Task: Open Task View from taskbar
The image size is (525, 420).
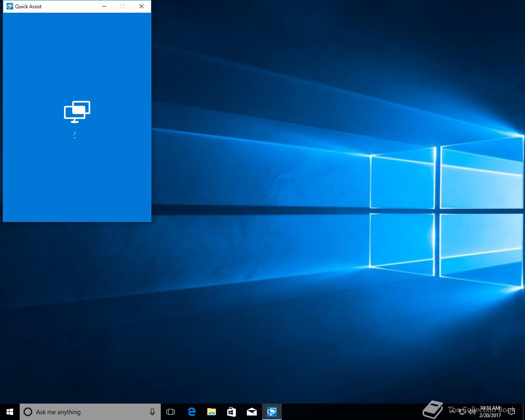Action: (171, 412)
